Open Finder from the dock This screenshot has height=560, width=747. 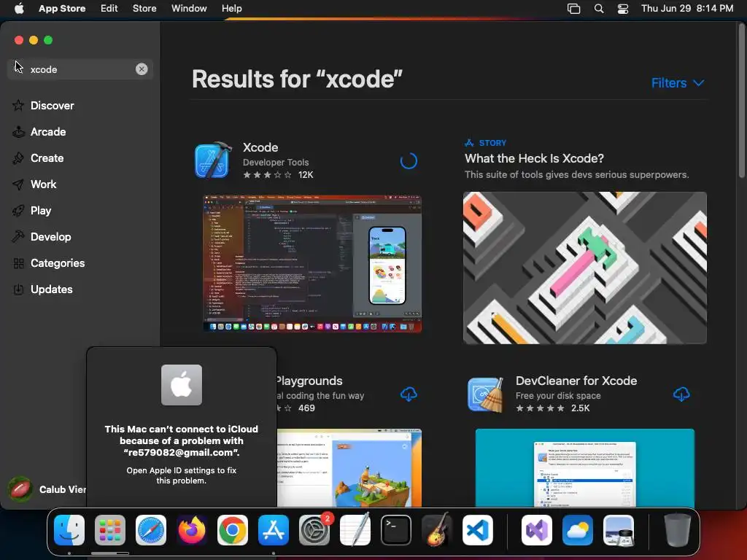[x=69, y=530]
